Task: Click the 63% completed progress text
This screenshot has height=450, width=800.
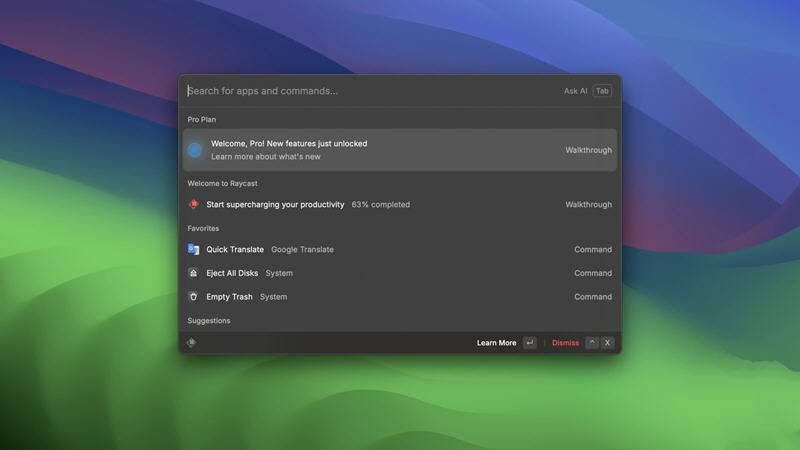Action: (381, 205)
